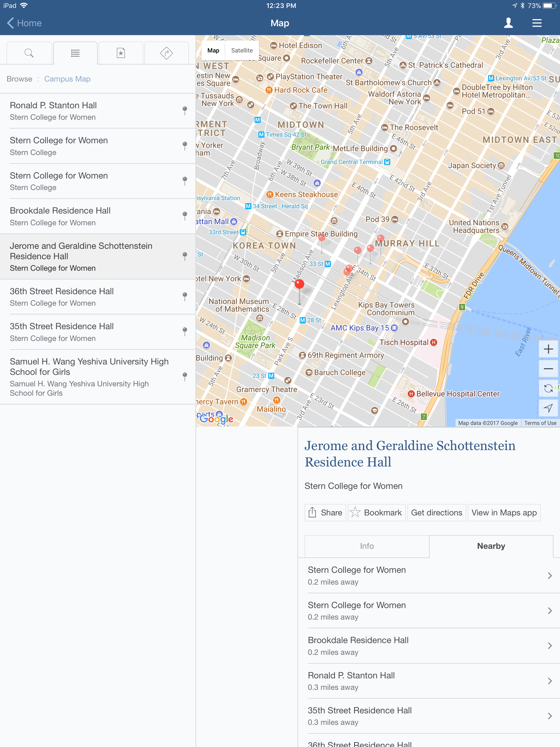This screenshot has height=747, width=560.
Task: Select 36th Street Residence Hall in list
Action: pos(98,297)
